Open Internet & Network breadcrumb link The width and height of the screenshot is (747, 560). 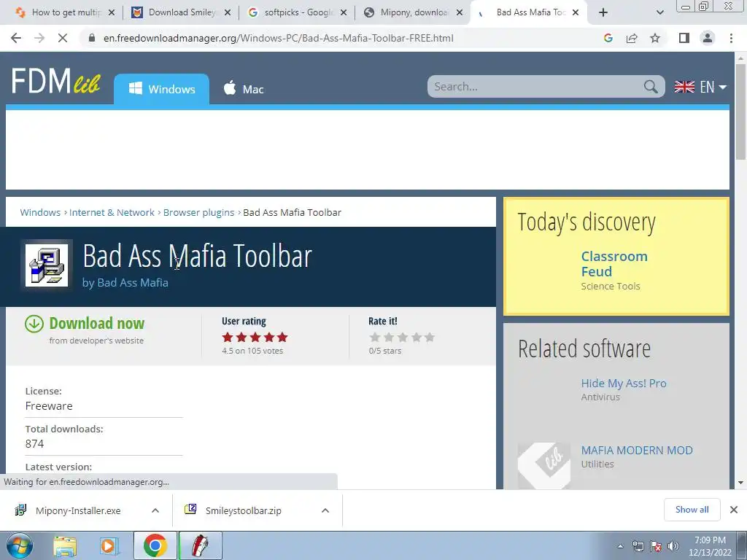(x=112, y=212)
